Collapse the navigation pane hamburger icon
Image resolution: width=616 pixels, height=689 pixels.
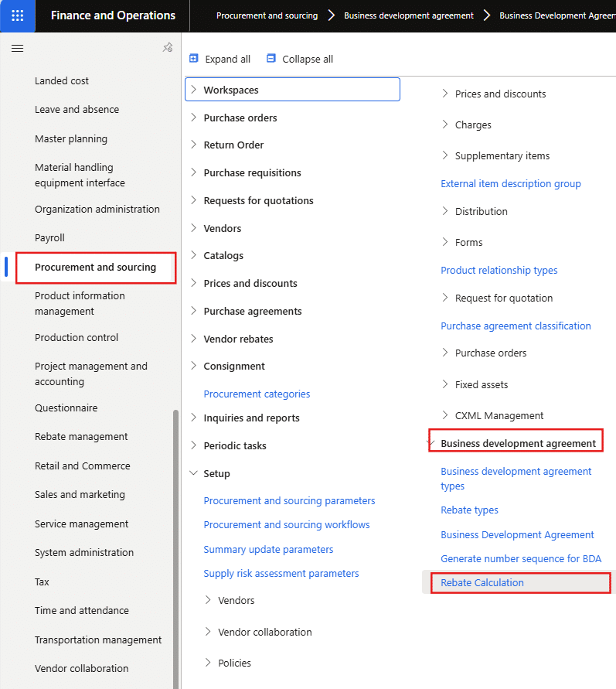(x=17, y=48)
